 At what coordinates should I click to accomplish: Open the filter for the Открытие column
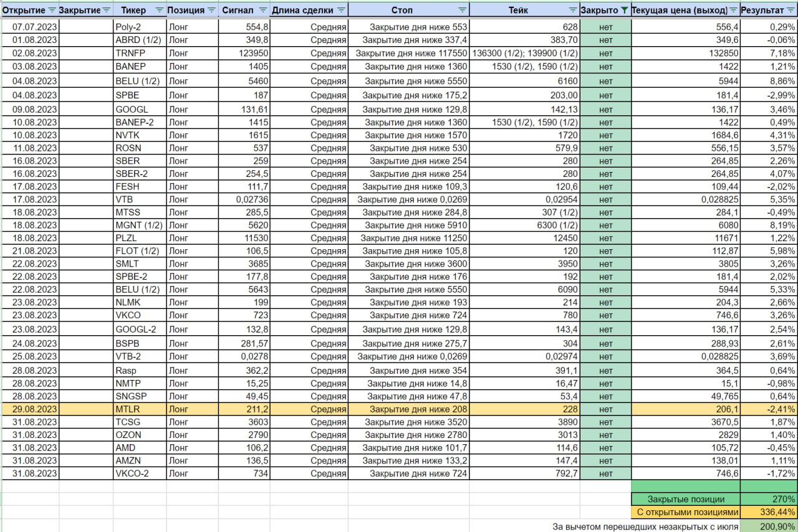[52, 11]
